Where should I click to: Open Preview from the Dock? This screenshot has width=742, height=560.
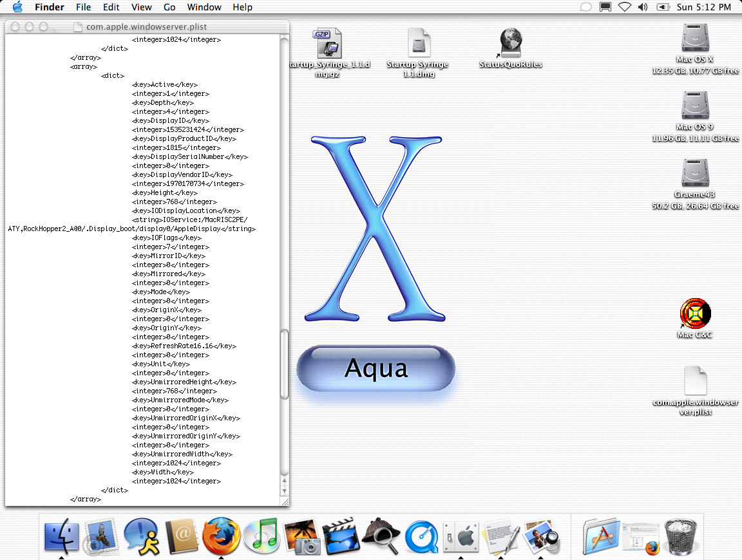(x=541, y=537)
